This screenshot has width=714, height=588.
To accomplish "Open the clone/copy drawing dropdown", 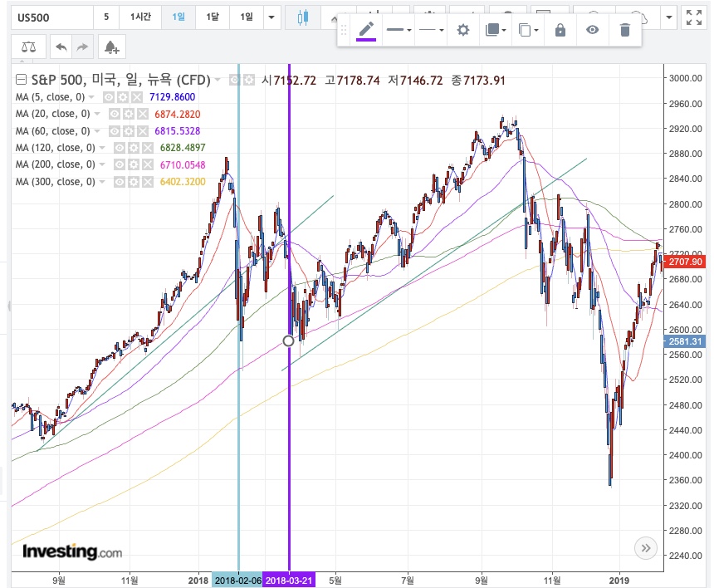I will (x=528, y=30).
